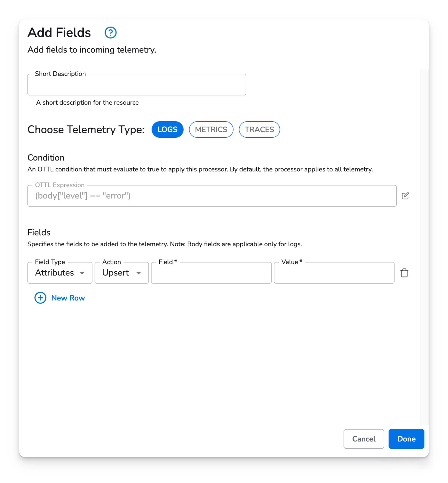Click the Add Fields dialog title
Image resolution: width=448 pixels, height=483 pixels.
tap(59, 32)
